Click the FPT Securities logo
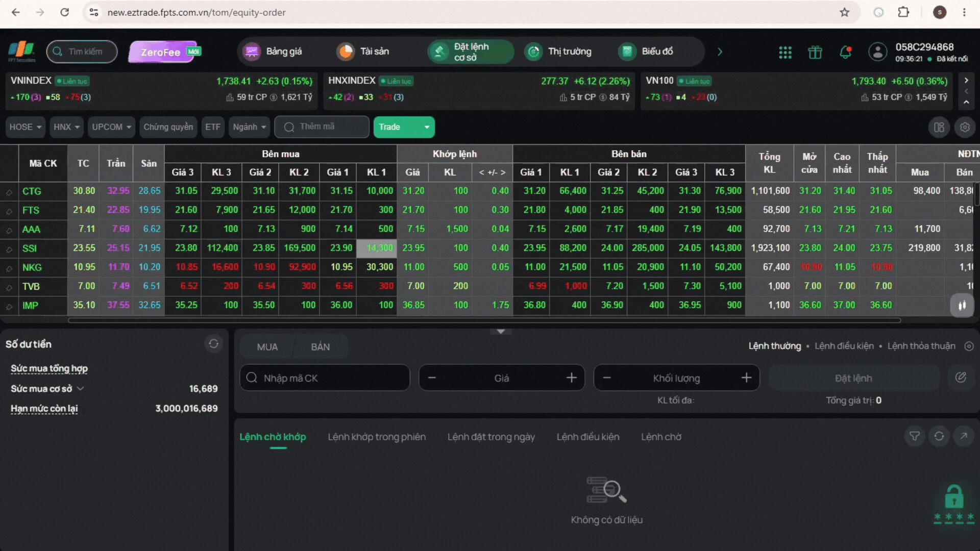Viewport: 980px width, 551px height. coord(21,52)
